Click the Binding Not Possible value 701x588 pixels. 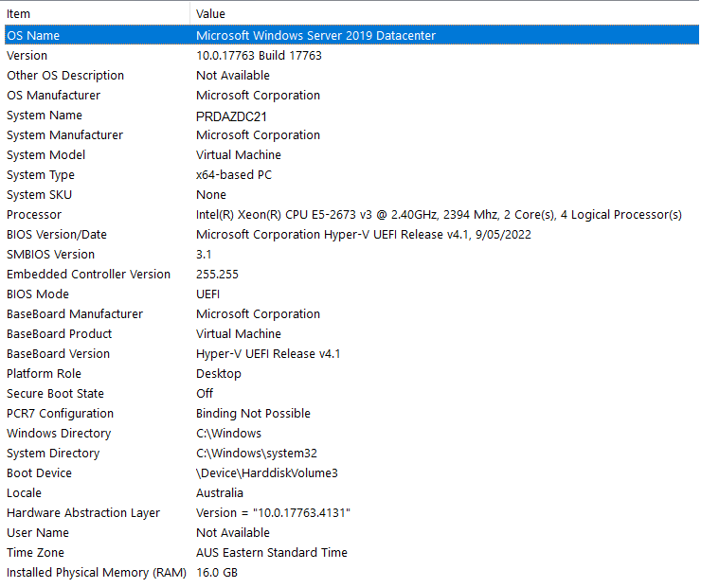253,413
